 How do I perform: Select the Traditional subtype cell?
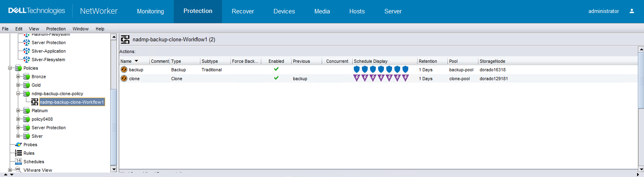(x=212, y=70)
